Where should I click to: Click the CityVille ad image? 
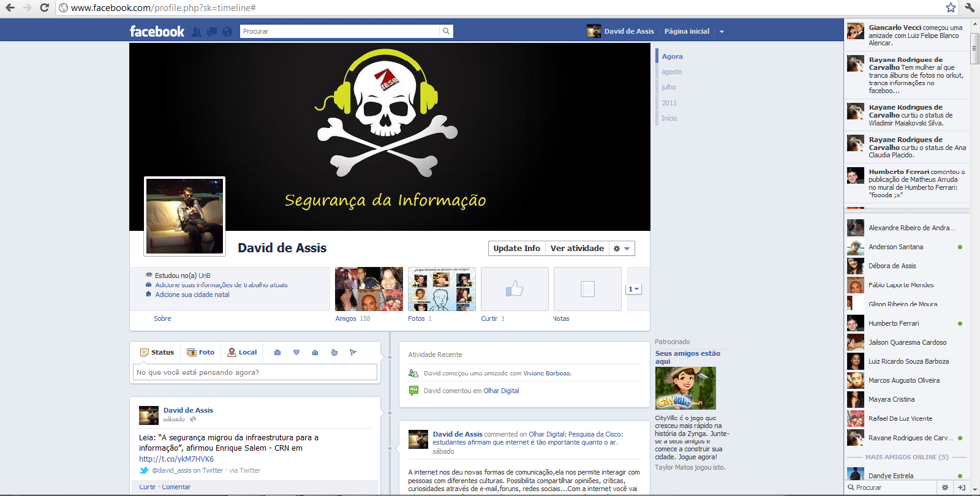coord(685,388)
